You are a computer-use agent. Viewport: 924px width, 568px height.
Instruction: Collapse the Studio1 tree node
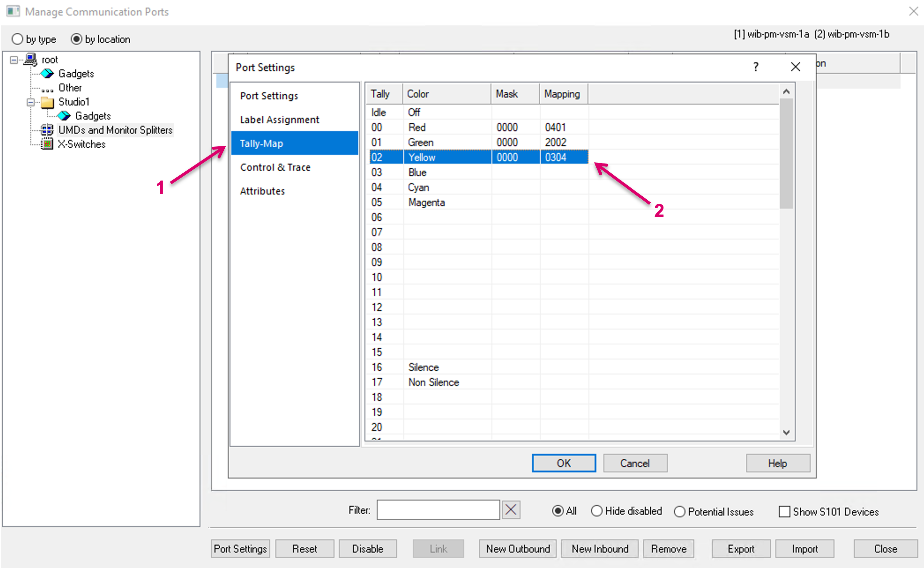[x=31, y=102]
